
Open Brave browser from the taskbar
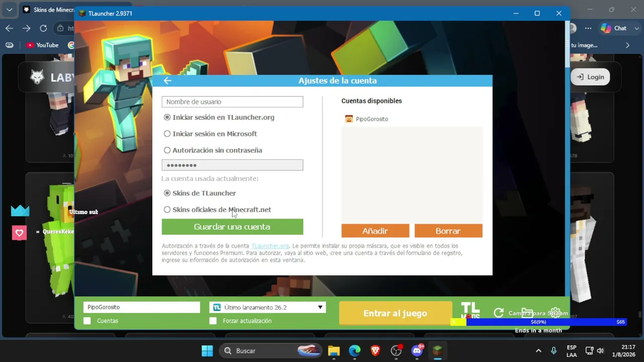click(x=375, y=350)
